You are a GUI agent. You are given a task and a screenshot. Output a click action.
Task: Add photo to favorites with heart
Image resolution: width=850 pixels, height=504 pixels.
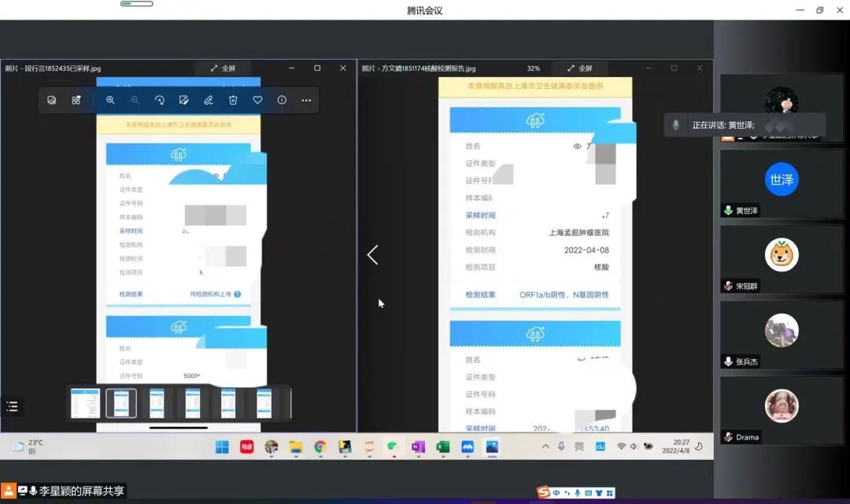[257, 101]
